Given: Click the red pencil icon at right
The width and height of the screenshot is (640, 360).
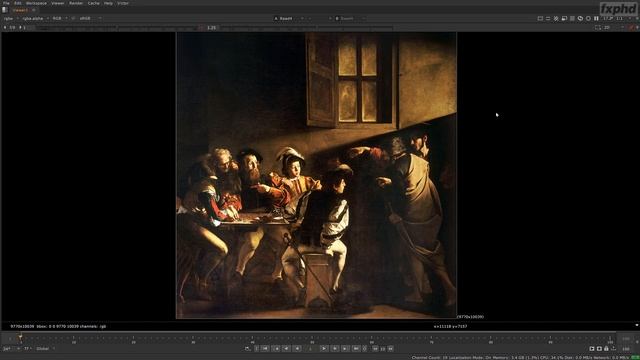Looking at the screenshot, I should click(x=631, y=27).
